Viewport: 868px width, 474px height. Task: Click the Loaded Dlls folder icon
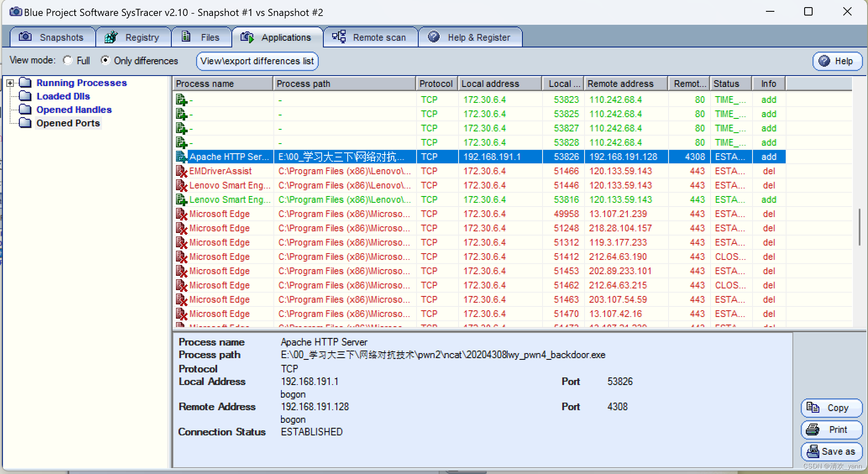25,96
